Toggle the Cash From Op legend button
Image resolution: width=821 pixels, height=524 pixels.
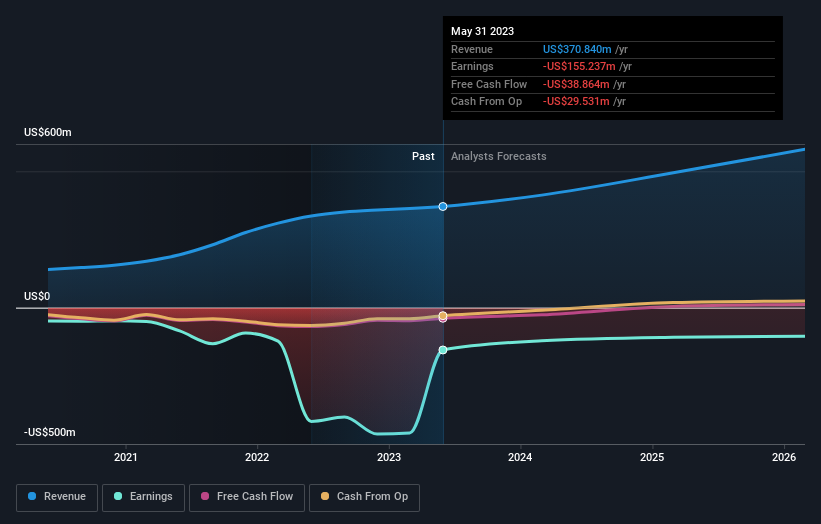364,497
